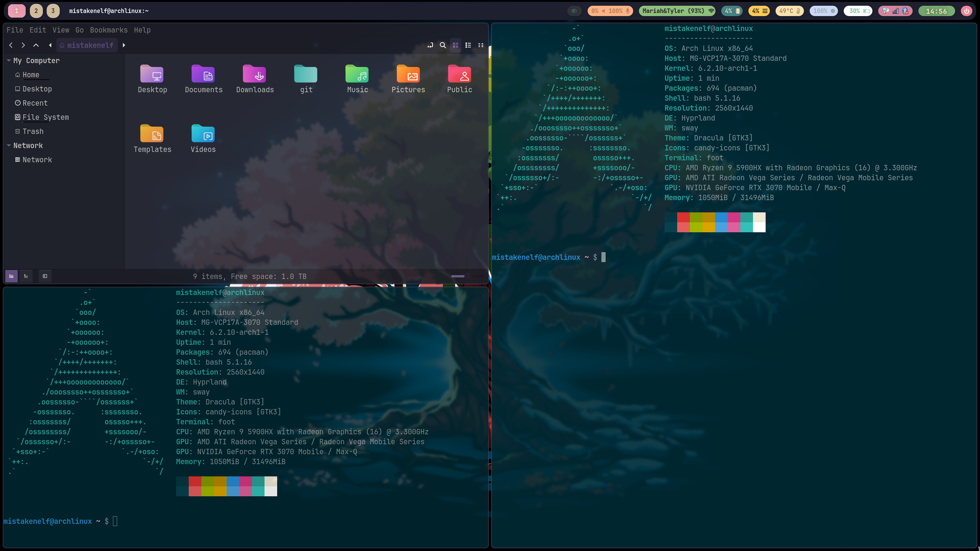
Task: Select the git folder icon
Action: (305, 74)
